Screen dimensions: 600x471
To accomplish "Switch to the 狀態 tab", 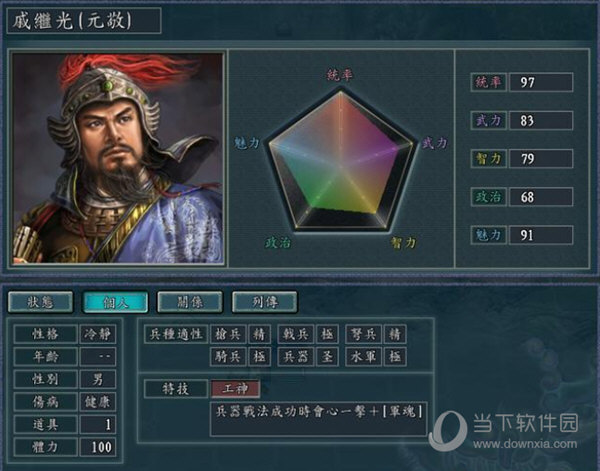I will [40, 302].
